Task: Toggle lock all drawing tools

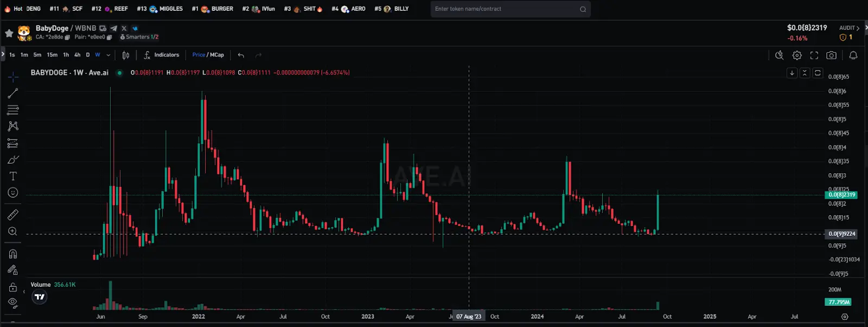Action: pos(13,287)
